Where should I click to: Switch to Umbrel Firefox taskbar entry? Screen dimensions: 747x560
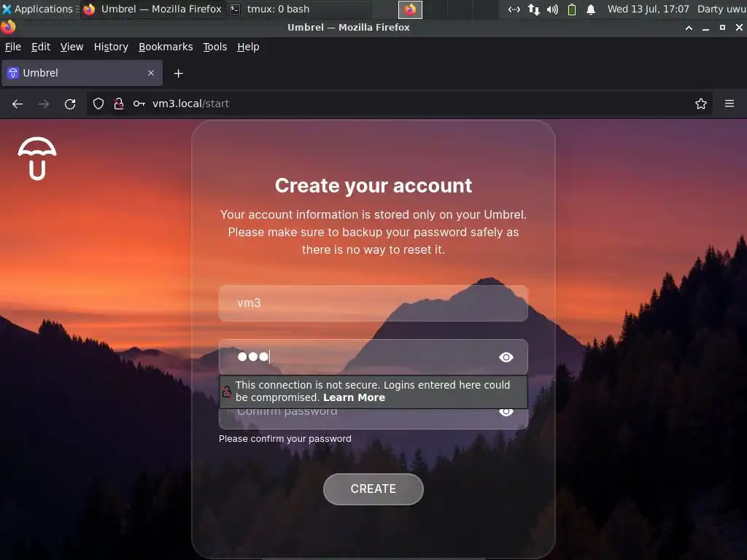(x=152, y=9)
